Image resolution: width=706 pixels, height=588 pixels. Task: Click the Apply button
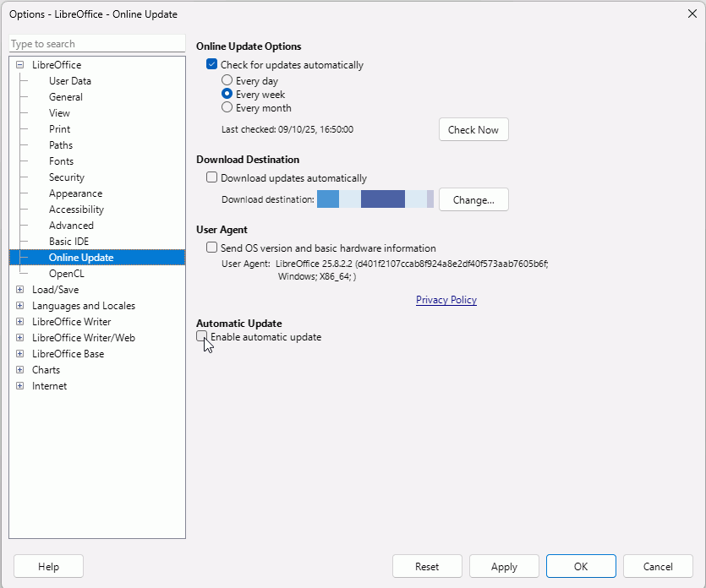504,567
